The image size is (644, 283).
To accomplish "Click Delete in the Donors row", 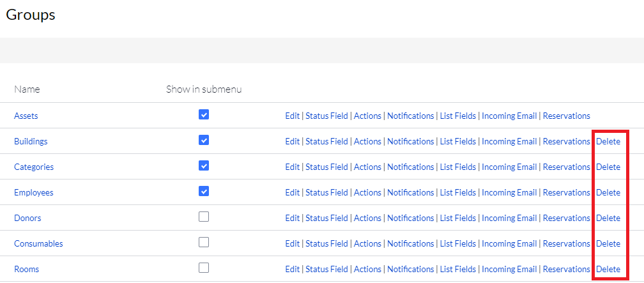I will click(x=608, y=218).
